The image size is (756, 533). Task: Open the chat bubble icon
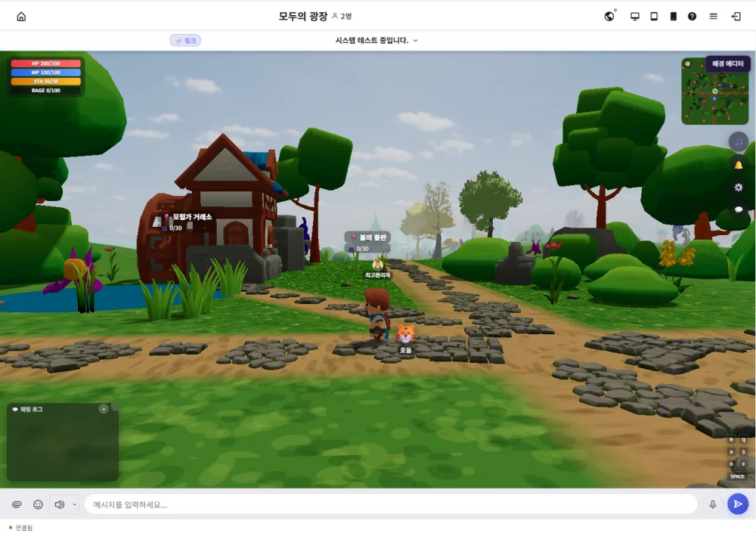tap(738, 209)
